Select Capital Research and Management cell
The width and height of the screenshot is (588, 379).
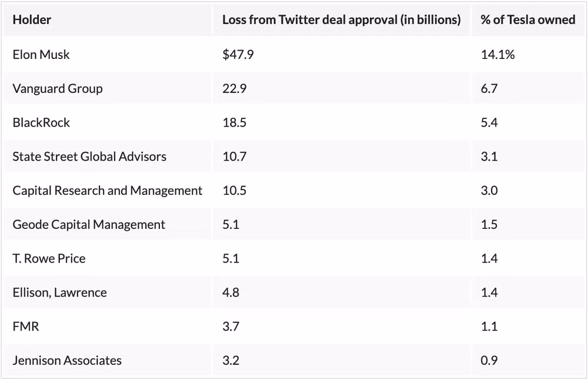click(107, 191)
